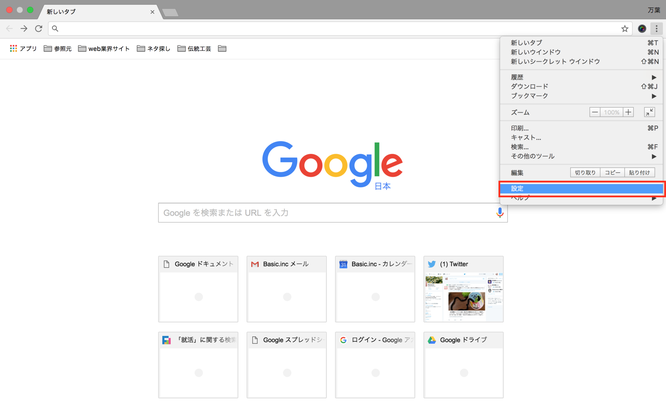
Task: Choose 新しいウインドウ from the menu
Action: coord(581,52)
